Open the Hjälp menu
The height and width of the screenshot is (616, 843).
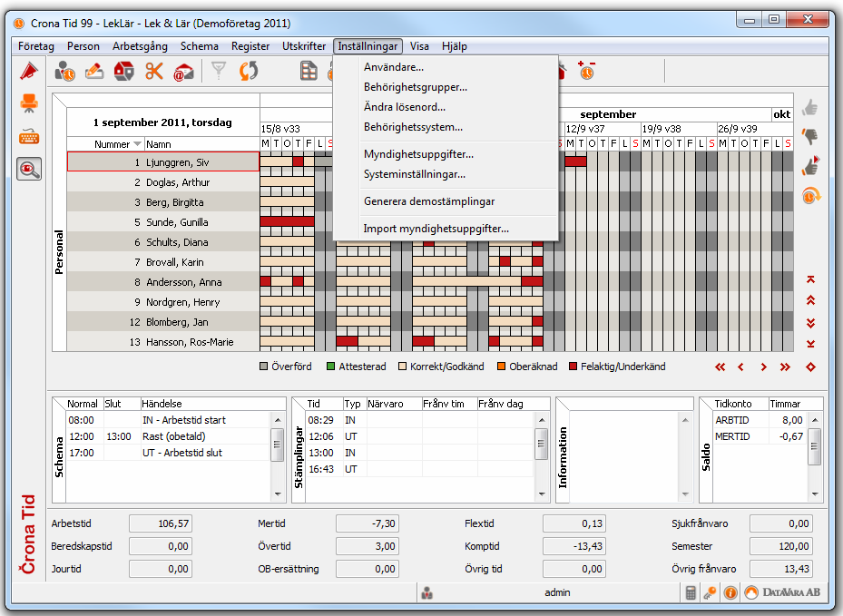[455, 46]
